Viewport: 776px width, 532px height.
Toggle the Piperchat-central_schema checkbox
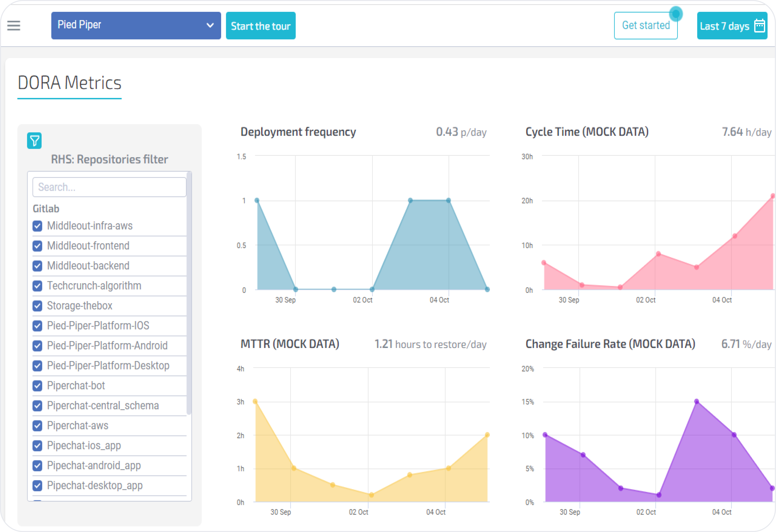(x=37, y=406)
